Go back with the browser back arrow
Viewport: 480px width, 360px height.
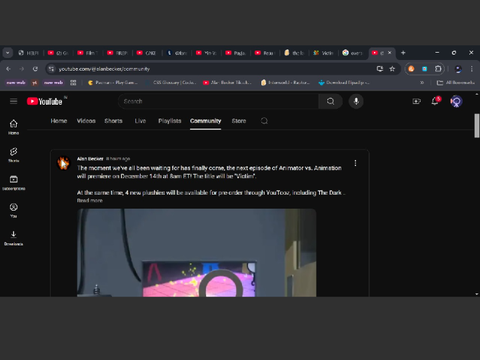point(9,69)
